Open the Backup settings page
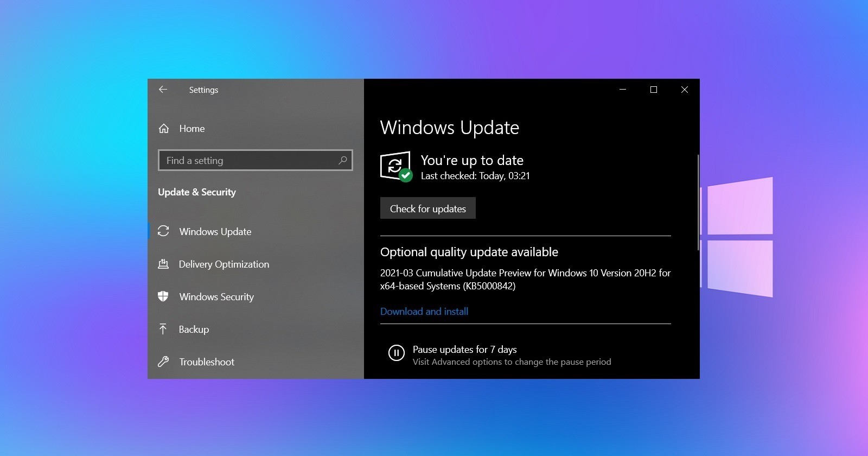This screenshot has width=868, height=456. click(194, 329)
